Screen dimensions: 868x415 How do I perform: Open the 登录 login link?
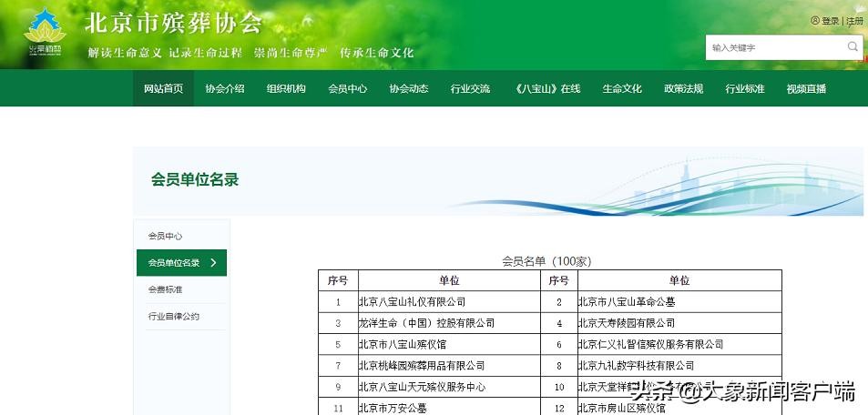[830, 21]
